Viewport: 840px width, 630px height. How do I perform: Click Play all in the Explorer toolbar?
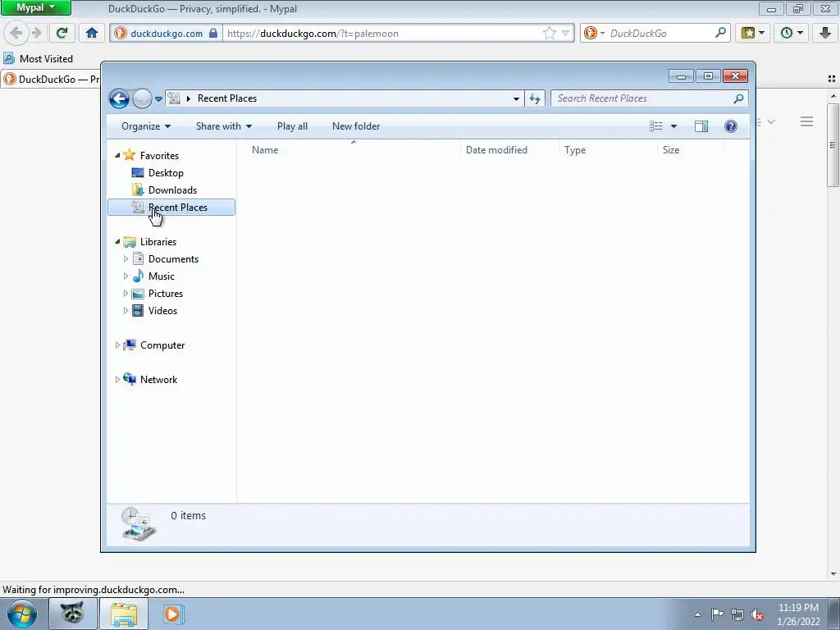tap(292, 126)
